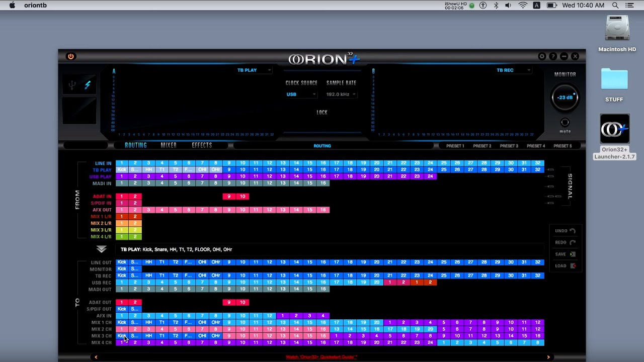Select channel 32 in the LINE IN row
The width and height of the screenshot is (644, 362).
538,163
